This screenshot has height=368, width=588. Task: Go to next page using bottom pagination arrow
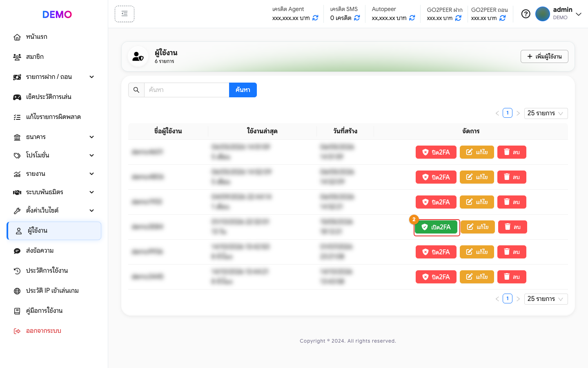[518, 299]
